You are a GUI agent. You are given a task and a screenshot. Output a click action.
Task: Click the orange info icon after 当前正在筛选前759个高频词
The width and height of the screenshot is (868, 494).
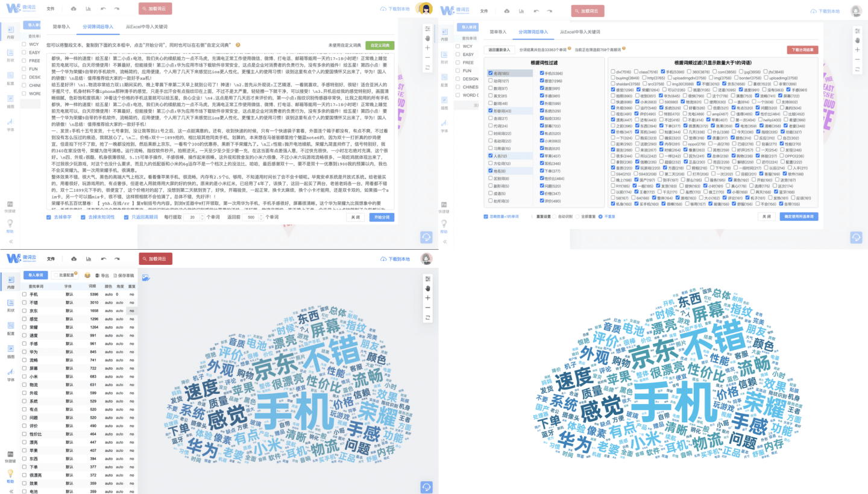pyautogui.click(x=624, y=48)
